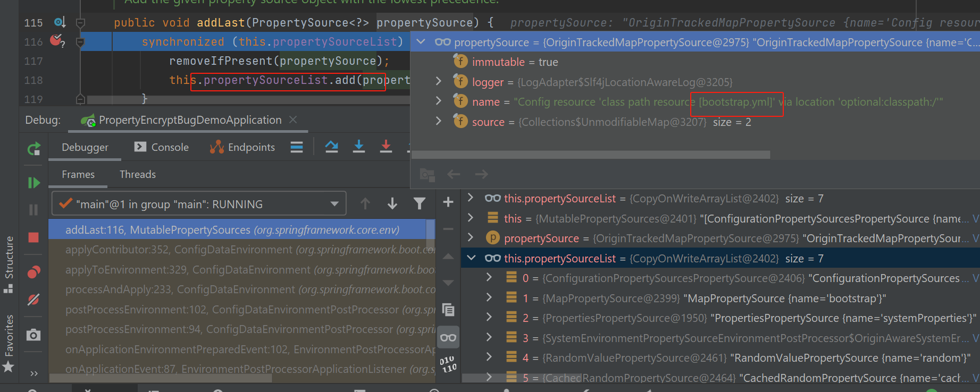Click the frames list horizontal scrollbar
This screenshot has width=980, height=392.
point(161,378)
